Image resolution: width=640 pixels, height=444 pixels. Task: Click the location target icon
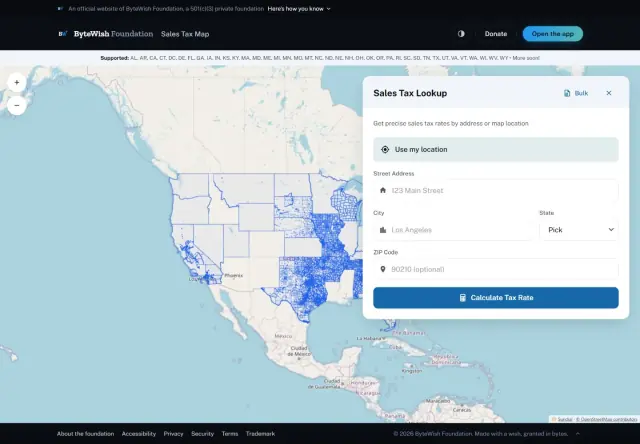point(385,149)
